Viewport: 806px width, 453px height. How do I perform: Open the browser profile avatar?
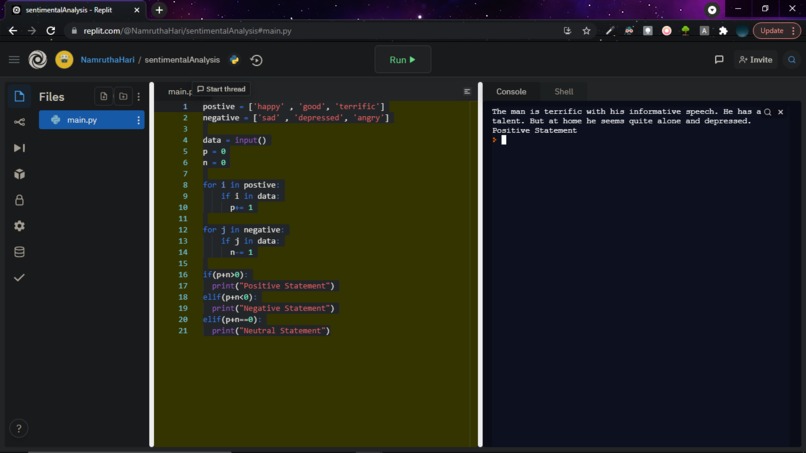(742, 31)
